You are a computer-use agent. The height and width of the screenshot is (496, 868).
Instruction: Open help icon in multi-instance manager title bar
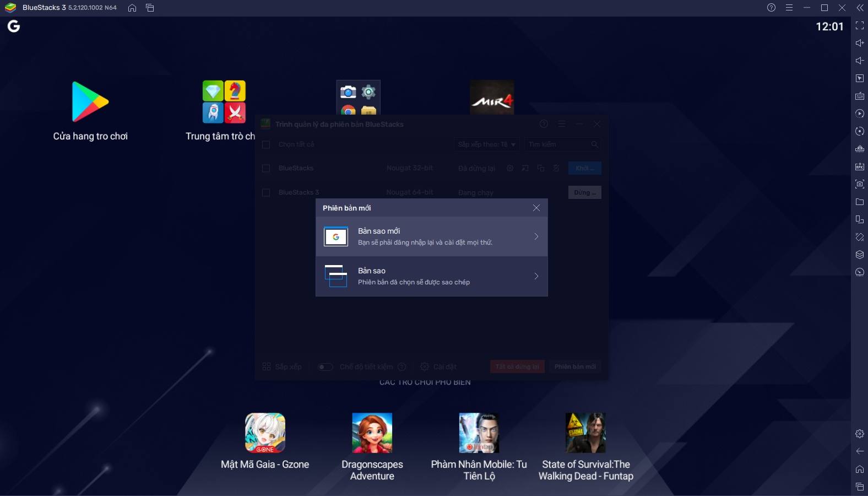point(544,124)
